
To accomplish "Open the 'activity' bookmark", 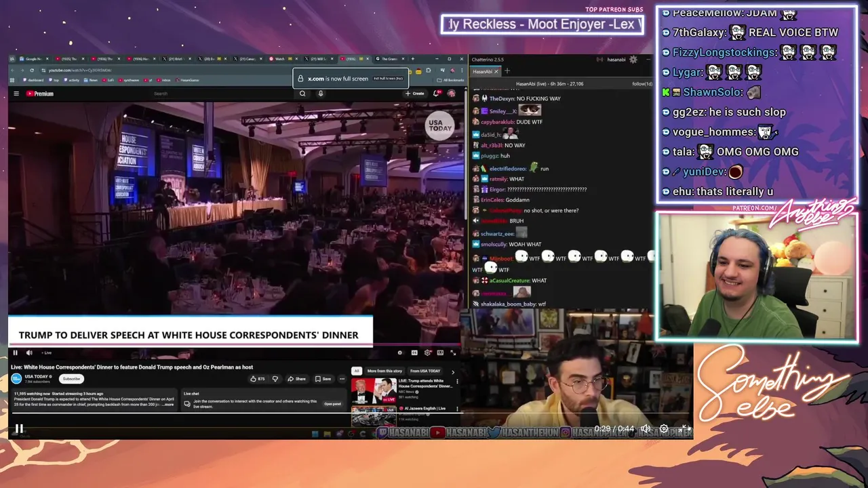I will (x=71, y=80).
